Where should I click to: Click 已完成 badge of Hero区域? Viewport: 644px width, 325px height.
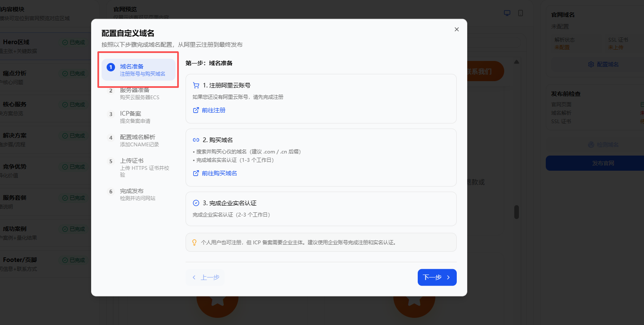(73, 42)
